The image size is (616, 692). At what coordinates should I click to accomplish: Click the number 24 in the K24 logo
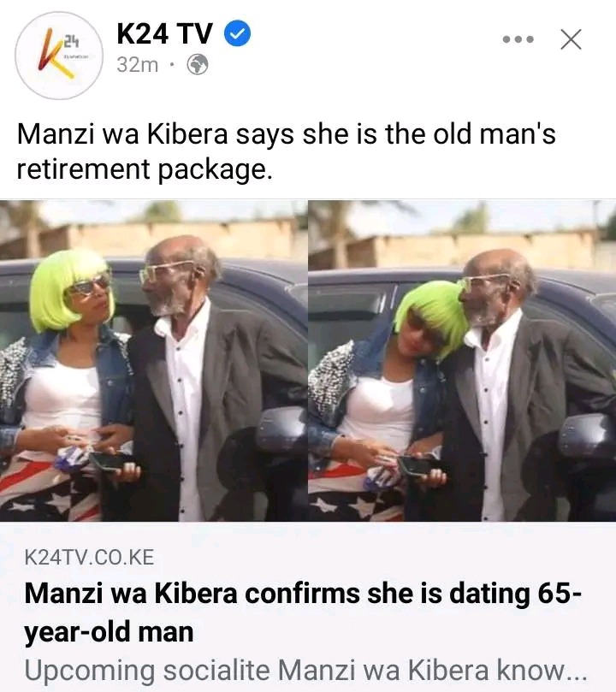click(x=71, y=43)
